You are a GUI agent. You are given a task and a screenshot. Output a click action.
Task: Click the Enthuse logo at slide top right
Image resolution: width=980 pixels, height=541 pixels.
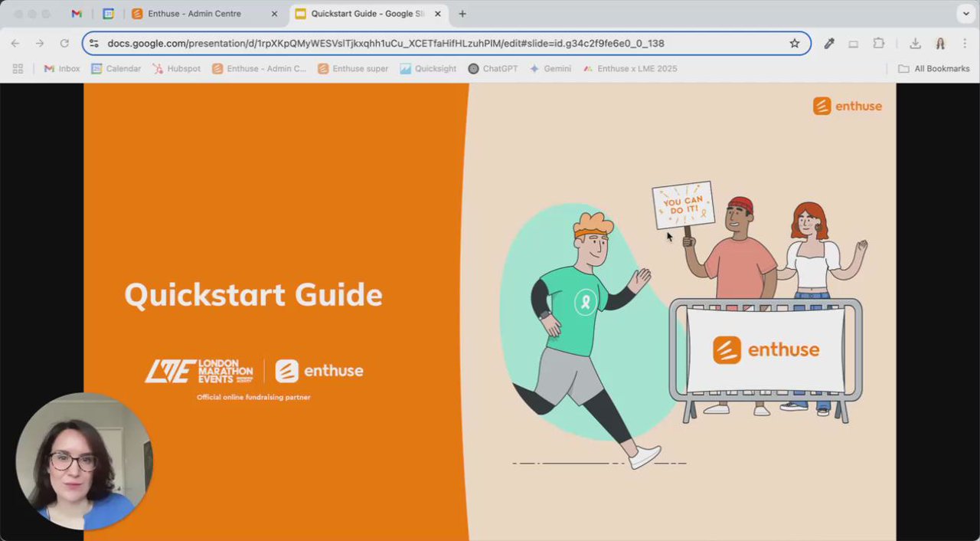tap(848, 106)
